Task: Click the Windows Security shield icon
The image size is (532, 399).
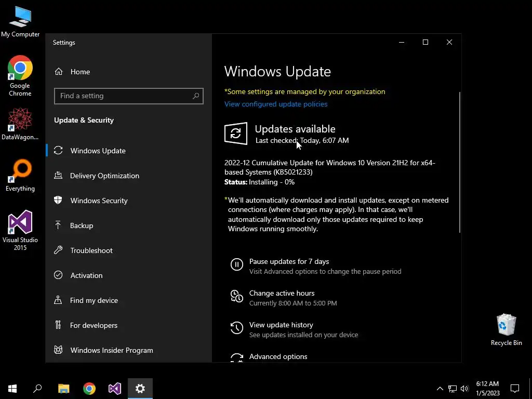Action: tap(58, 200)
